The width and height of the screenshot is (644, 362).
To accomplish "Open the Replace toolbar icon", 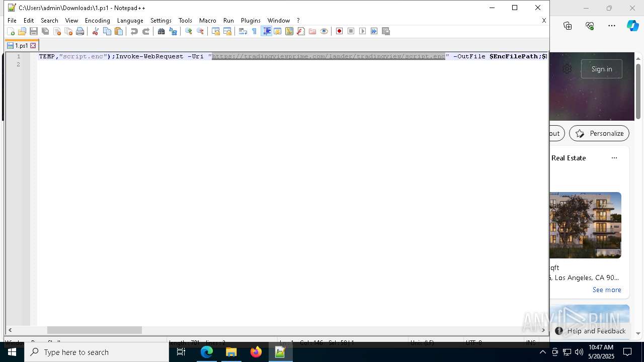I will pos(173,31).
